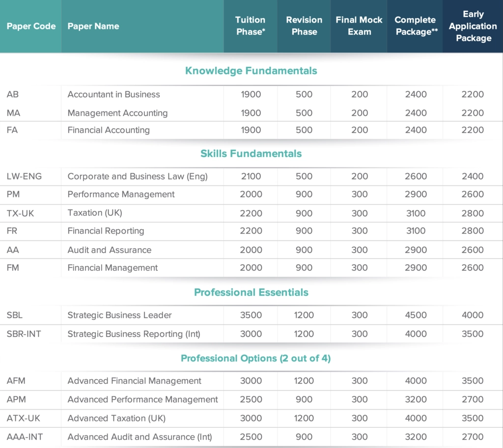Click the Strategic Business Leader row name
Viewport: 503px width, 448px height.
(119, 315)
